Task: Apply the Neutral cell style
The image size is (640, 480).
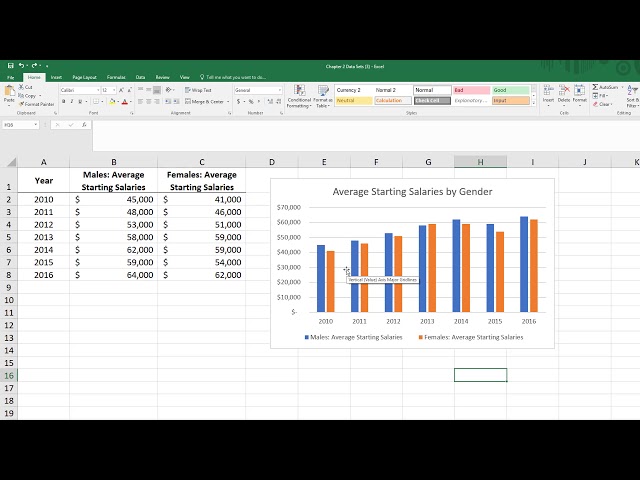Action: 353,100
